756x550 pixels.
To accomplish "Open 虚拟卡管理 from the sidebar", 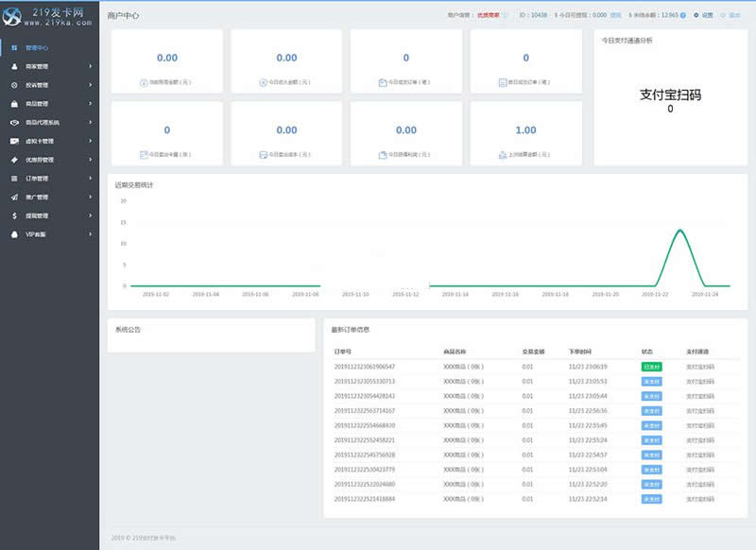I will coord(41,139).
